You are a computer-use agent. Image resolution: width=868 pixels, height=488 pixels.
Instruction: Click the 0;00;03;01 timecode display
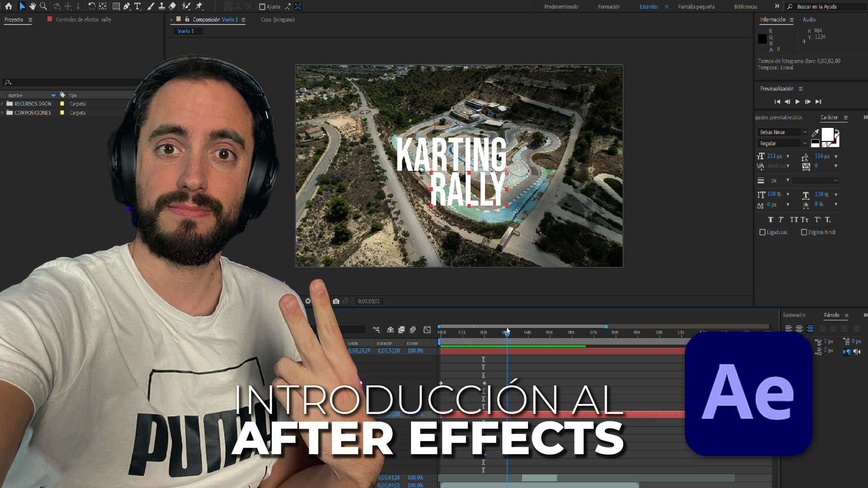(x=369, y=301)
